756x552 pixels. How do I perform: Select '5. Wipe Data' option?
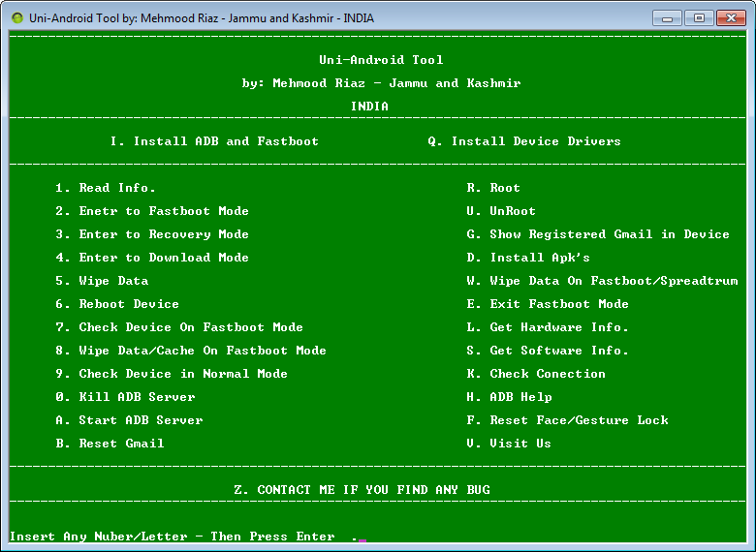(102, 281)
